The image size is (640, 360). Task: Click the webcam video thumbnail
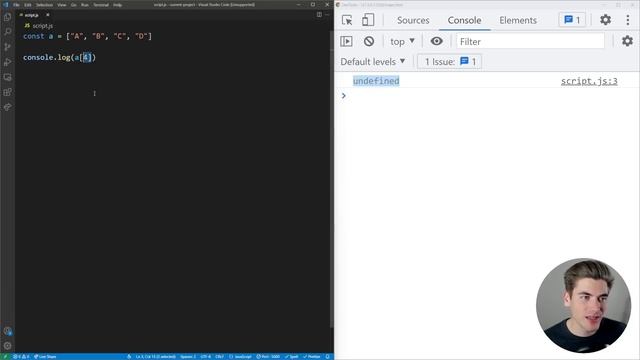pos(583,305)
